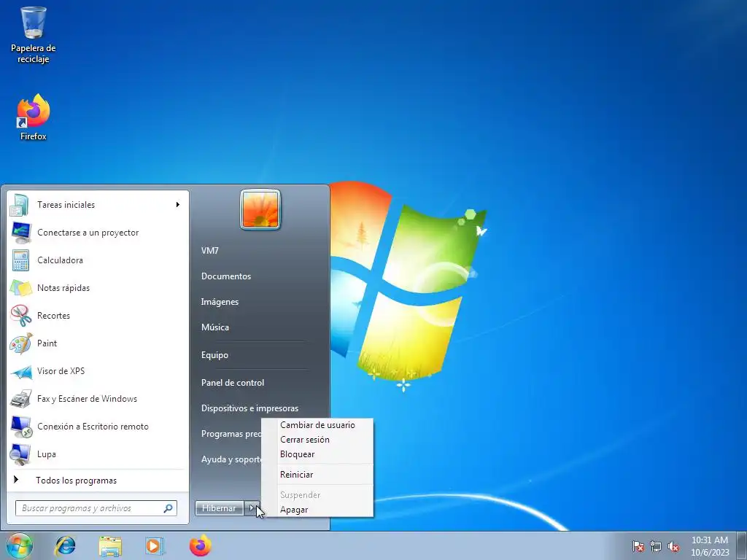
Task: Open Ayuda y soporte técnico link
Action: pyautogui.click(x=231, y=459)
